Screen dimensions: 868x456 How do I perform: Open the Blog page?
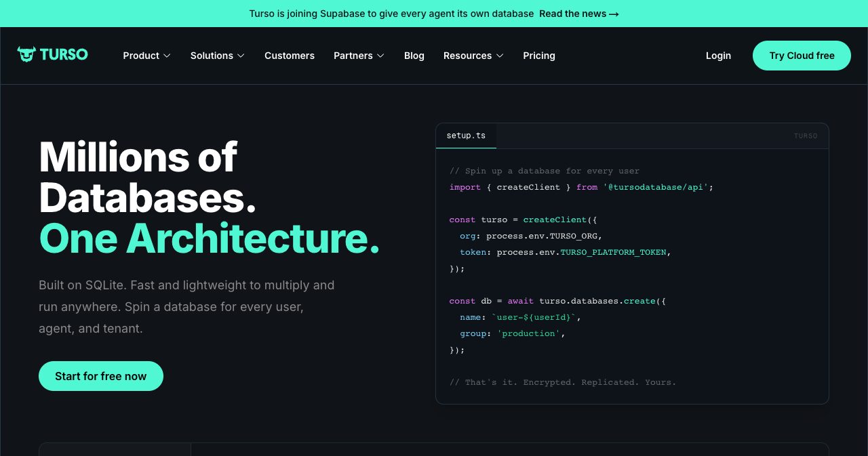(414, 56)
